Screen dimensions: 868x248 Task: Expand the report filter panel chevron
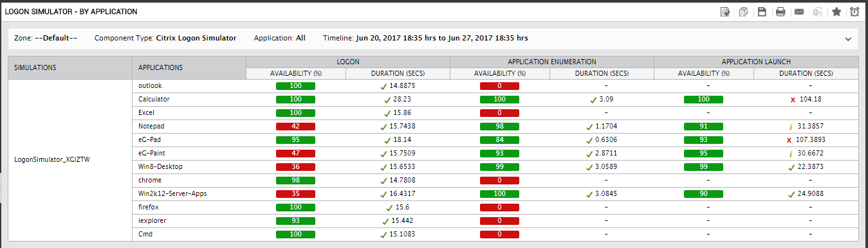point(847,39)
